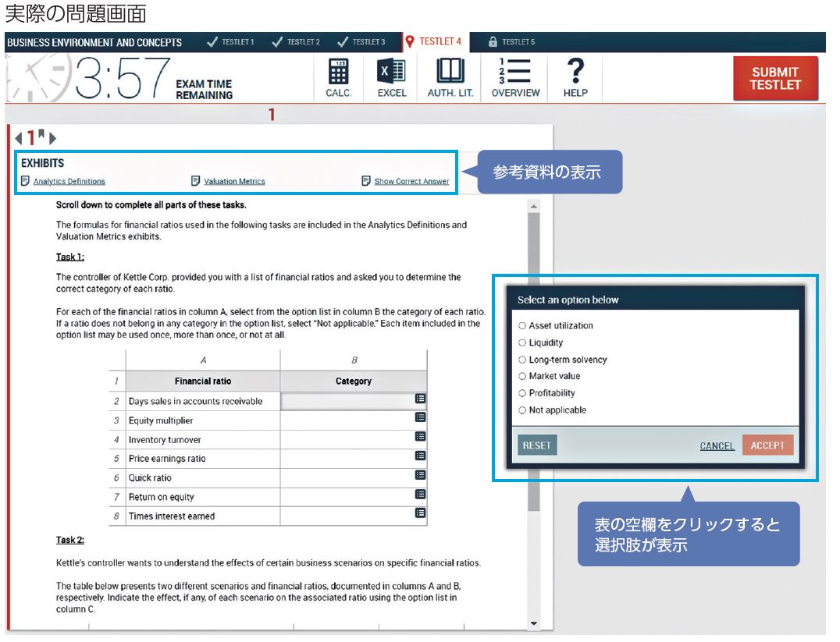The width and height of the screenshot is (840, 642).
Task: Switch to Testlet 4 tab
Action: click(x=433, y=42)
